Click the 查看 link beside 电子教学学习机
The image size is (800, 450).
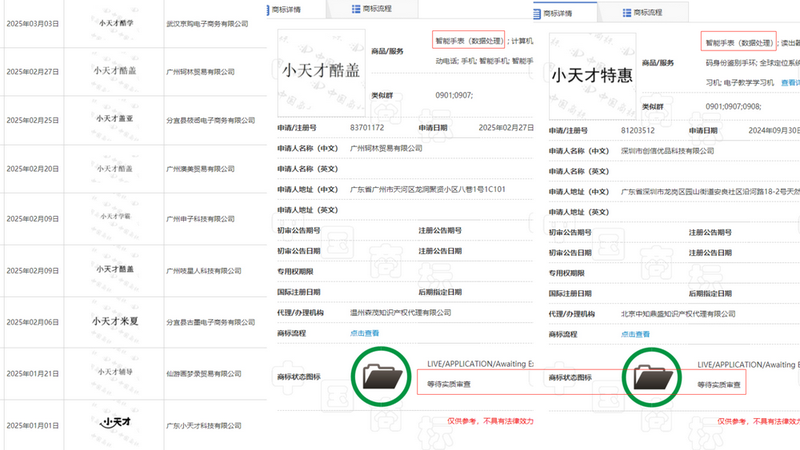click(789, 83)
